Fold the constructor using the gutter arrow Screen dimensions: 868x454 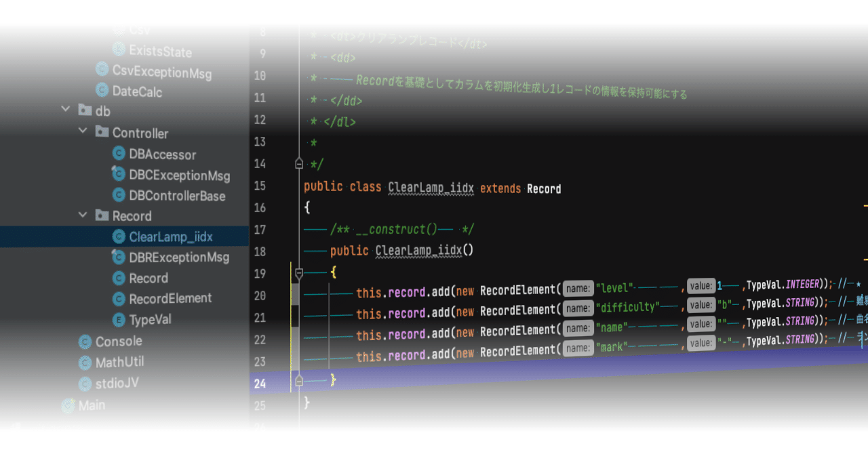tap(299, 272)
